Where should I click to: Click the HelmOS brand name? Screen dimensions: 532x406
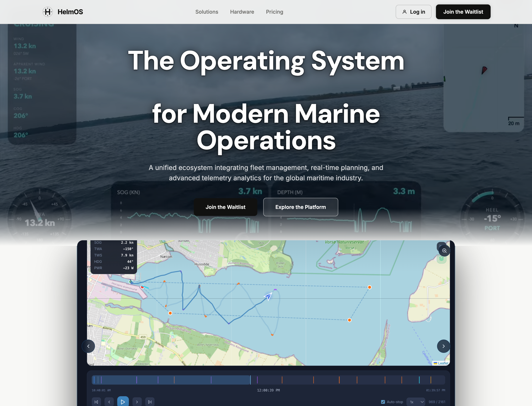click(70, 12)
